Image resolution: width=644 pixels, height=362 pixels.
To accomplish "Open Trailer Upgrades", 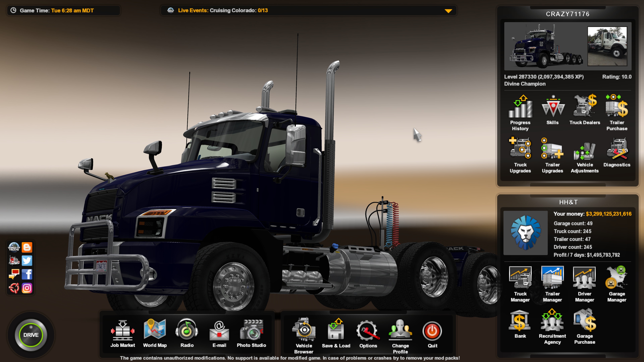I will pyautogui.click(x=552, y=155).
